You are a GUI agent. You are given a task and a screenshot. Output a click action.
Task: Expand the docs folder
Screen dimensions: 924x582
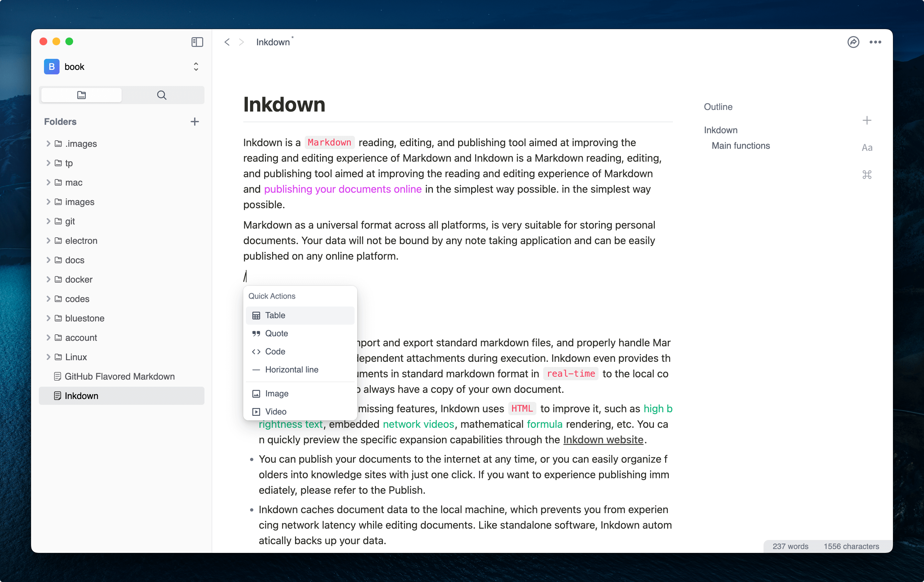(x=48, y=260)
